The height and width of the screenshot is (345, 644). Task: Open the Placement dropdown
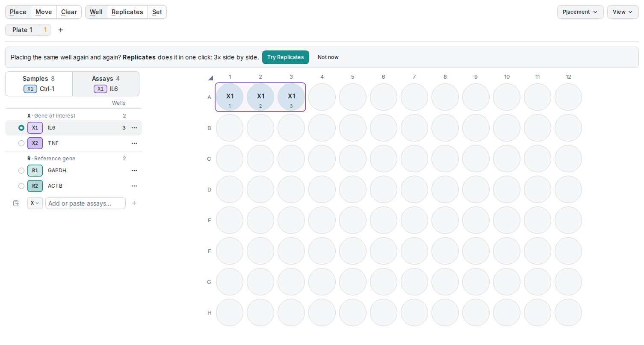click(x=580, y=12)
